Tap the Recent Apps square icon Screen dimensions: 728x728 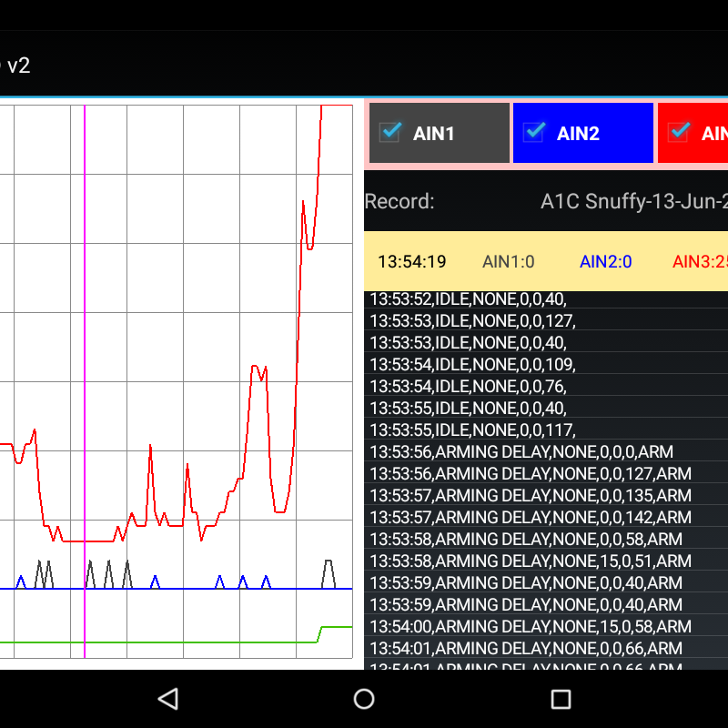[561, 699]
